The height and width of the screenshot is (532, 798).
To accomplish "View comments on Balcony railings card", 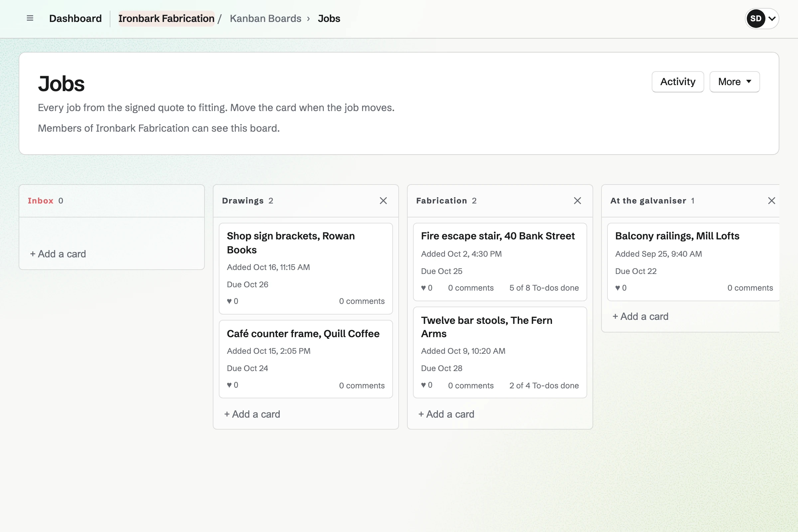I will pos(750,288).
